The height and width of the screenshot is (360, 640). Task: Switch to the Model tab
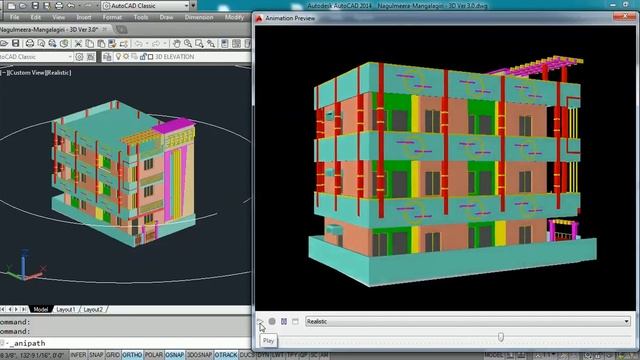(41, 309)
